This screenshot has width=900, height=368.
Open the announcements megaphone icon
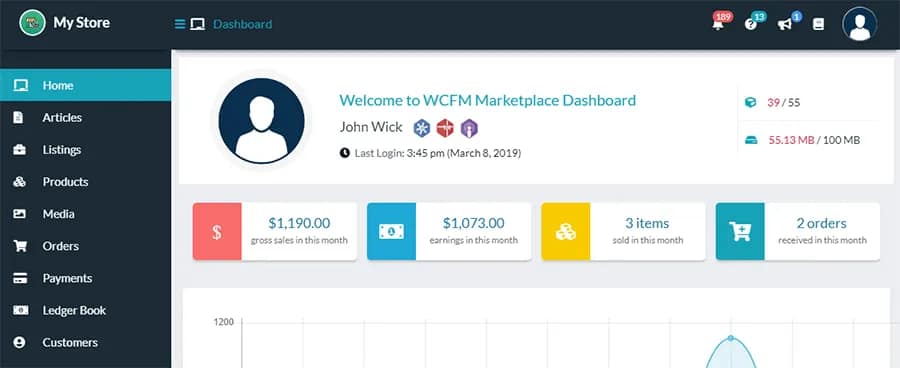click(x=784, y=25)
